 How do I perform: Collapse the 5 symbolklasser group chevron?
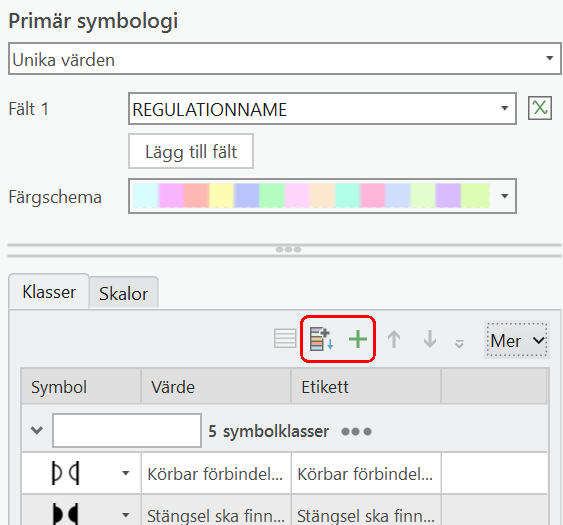(x=37, y=430)
